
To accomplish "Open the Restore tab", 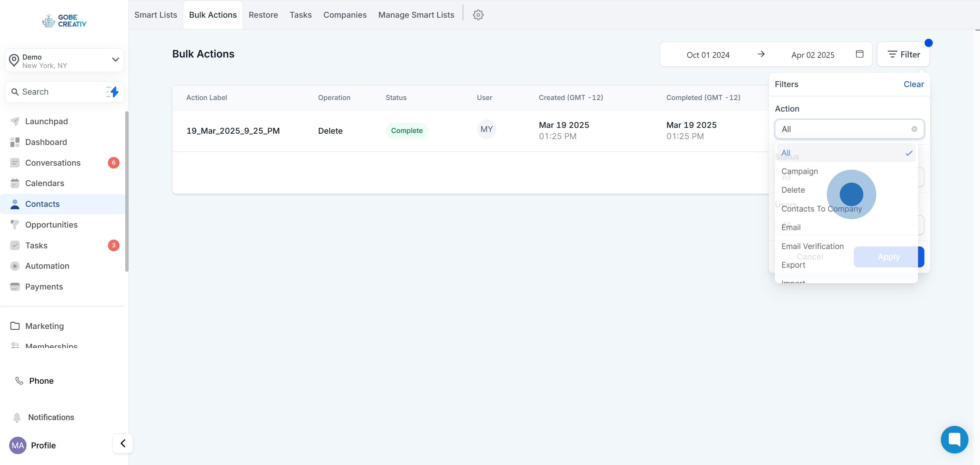I will (x=263, y=15).
